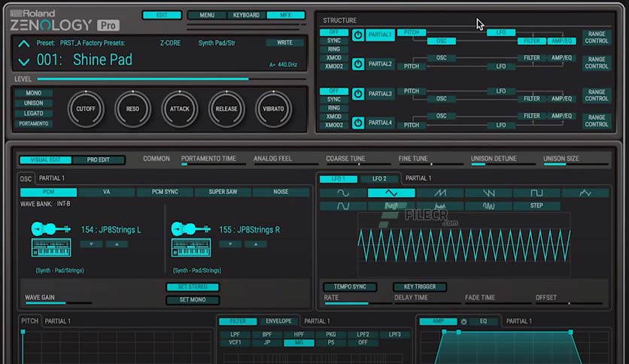Select the LFO 2 tab
The image size is (629, 364).
pyautogui.click(x=379, y=178)
